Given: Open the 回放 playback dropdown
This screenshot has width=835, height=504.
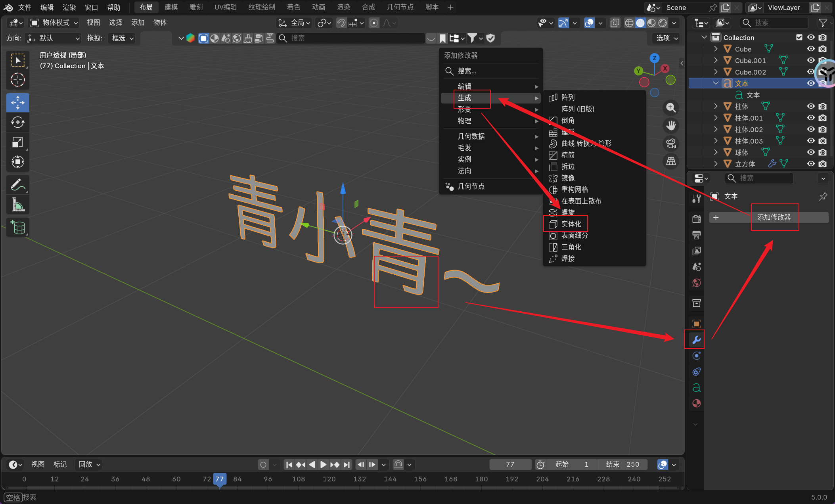Looking at the screenshot, I should [x=89, y=464].
